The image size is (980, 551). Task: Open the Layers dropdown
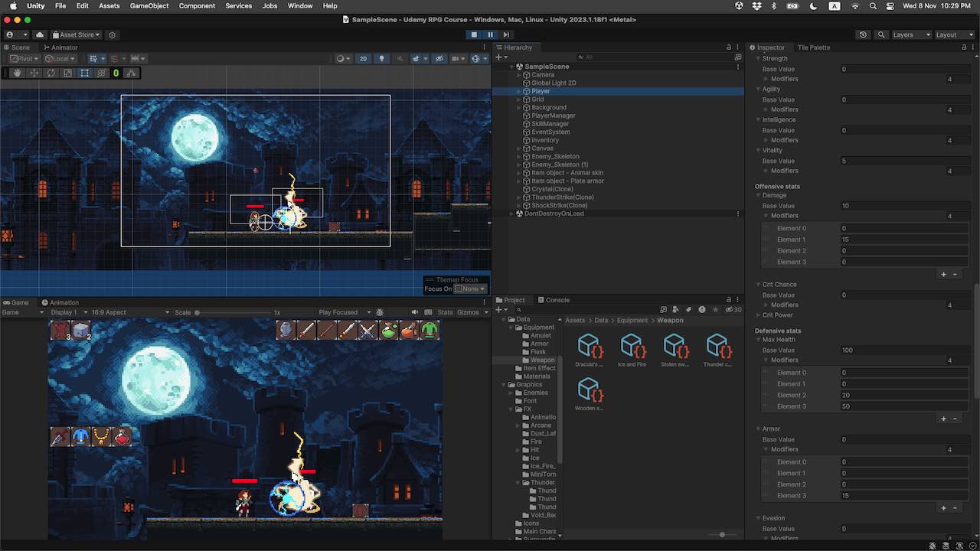point(911,34)
